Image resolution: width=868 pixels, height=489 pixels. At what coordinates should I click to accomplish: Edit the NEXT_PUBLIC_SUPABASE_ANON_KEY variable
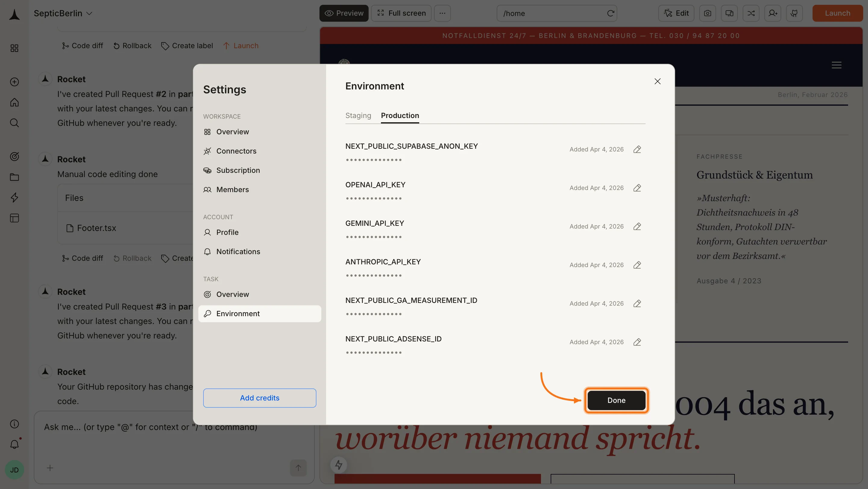[637, 149]
